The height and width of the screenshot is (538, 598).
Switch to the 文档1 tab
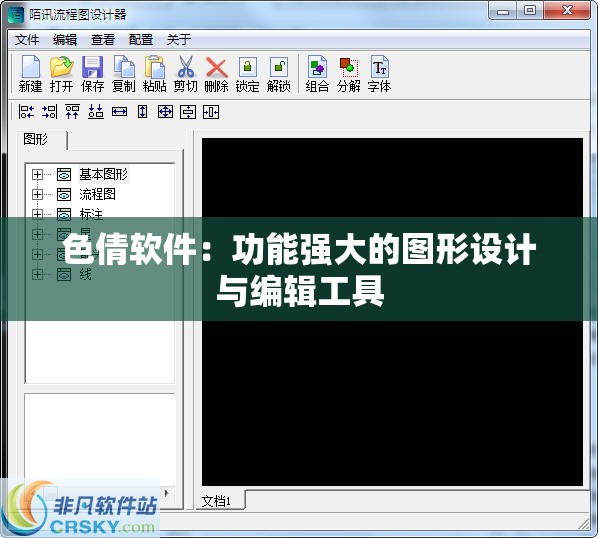(216, 501)
